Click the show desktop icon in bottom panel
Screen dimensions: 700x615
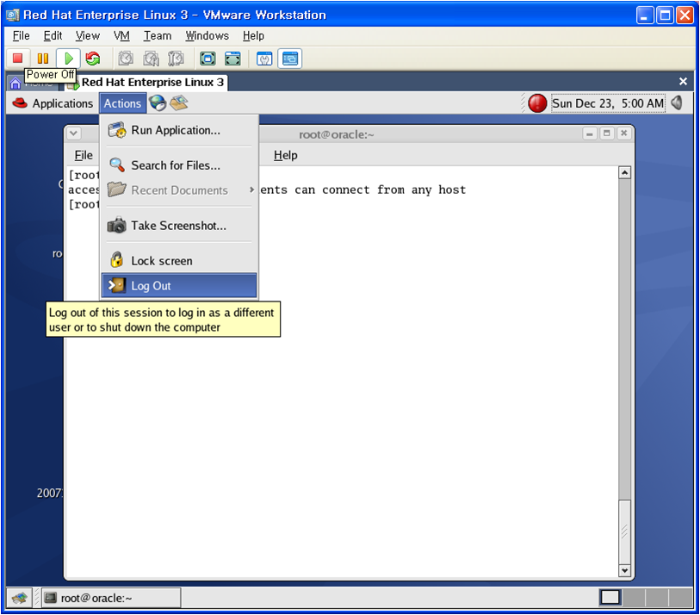(x=19, y=598)
